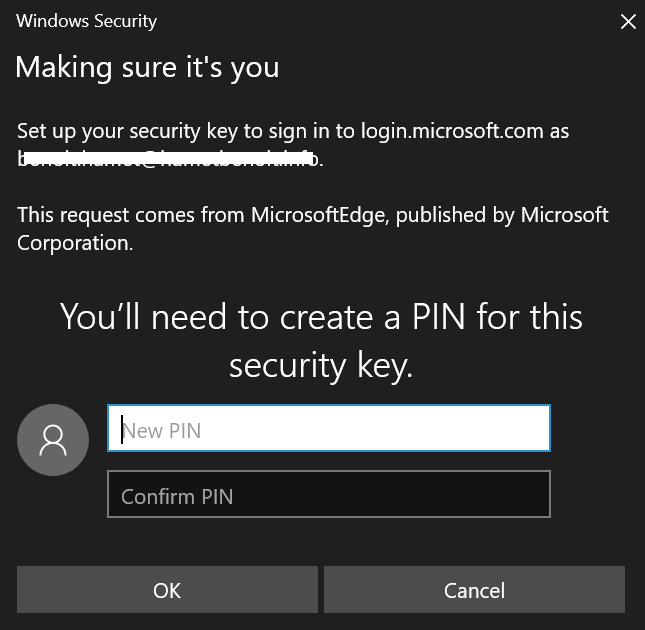Click the large "security key." heading line
The height and width of the screenshot is (630, 645).
[321, 365]
